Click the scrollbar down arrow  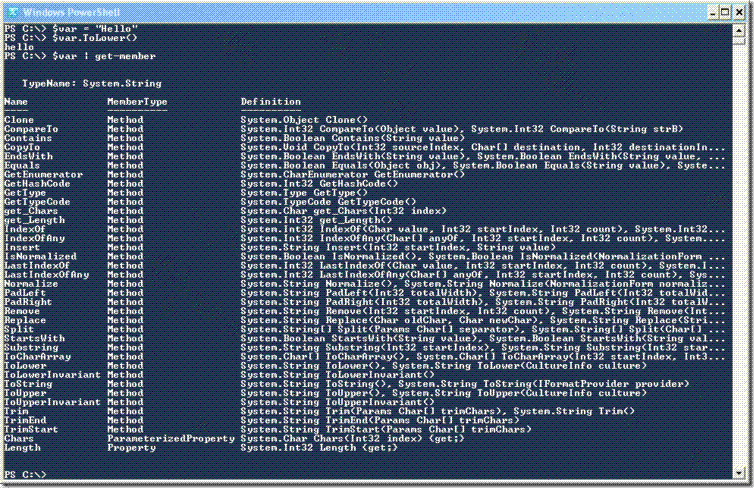[739, 473]
